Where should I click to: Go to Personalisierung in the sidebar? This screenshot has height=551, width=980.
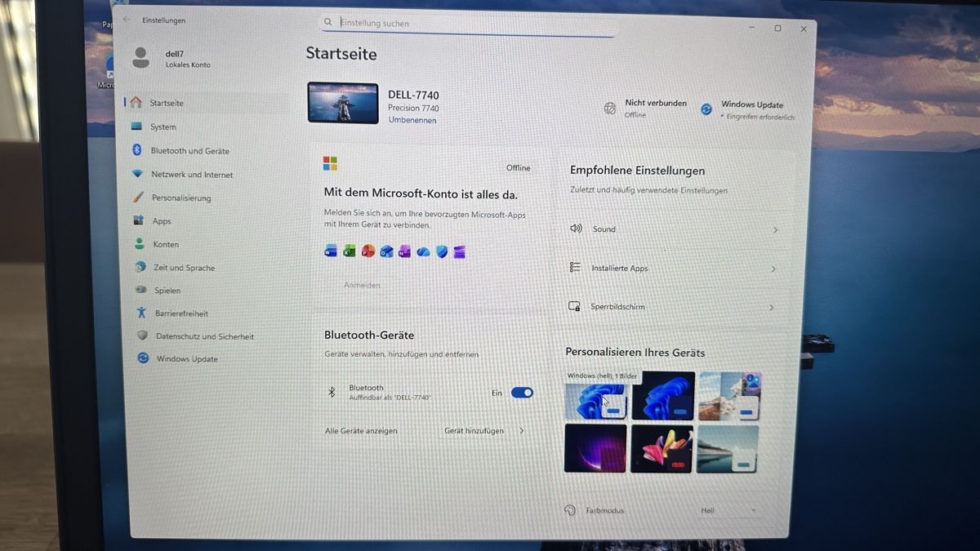click(x=181, y=198)
